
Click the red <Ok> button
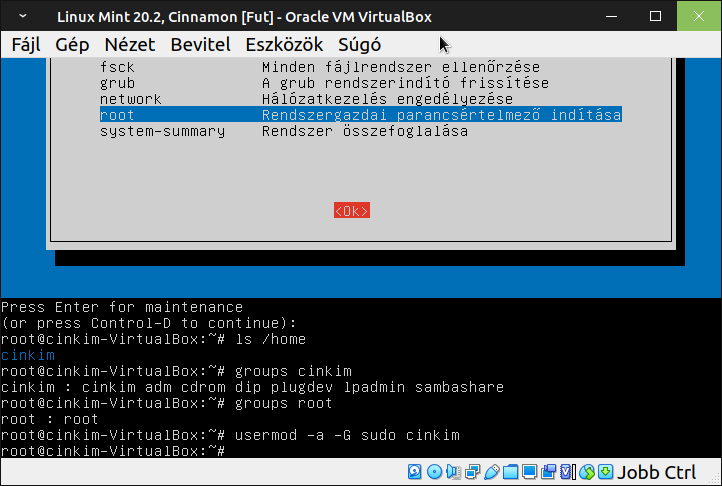[x=352, y=211]
